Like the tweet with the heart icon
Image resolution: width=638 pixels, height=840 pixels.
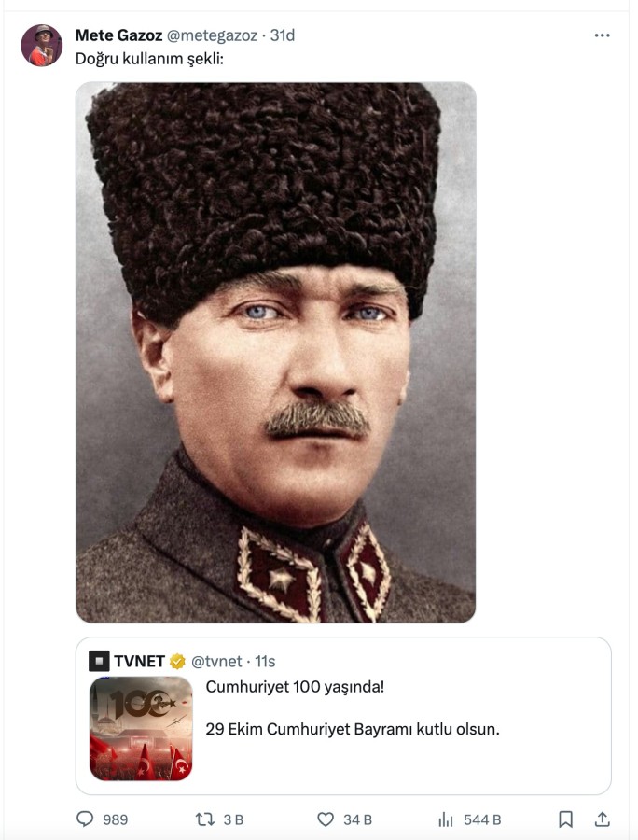tap(326, 819)
